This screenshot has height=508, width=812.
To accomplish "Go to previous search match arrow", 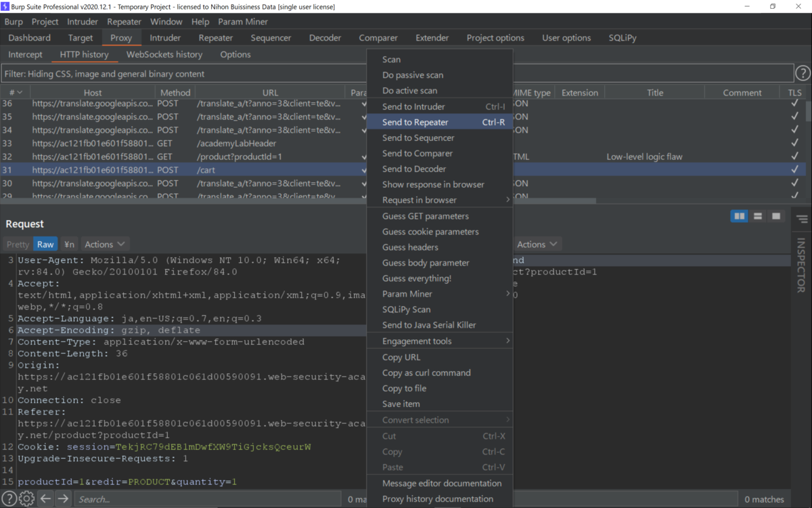I will [45, 499].
